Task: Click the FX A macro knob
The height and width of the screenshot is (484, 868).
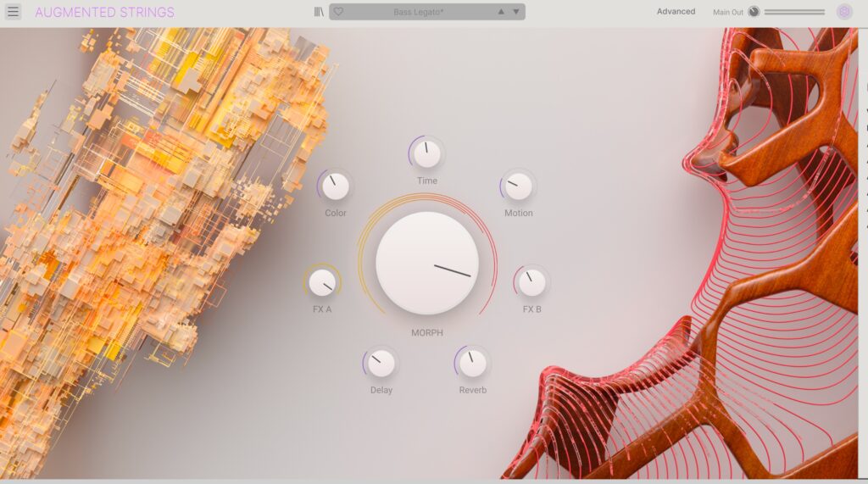Action: [322, 282]
